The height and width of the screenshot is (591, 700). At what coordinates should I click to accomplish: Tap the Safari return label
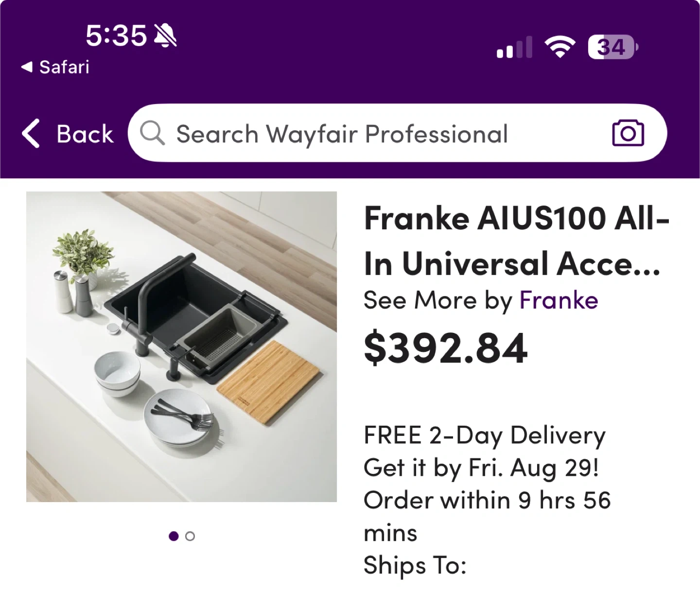(x=64, y=67)
